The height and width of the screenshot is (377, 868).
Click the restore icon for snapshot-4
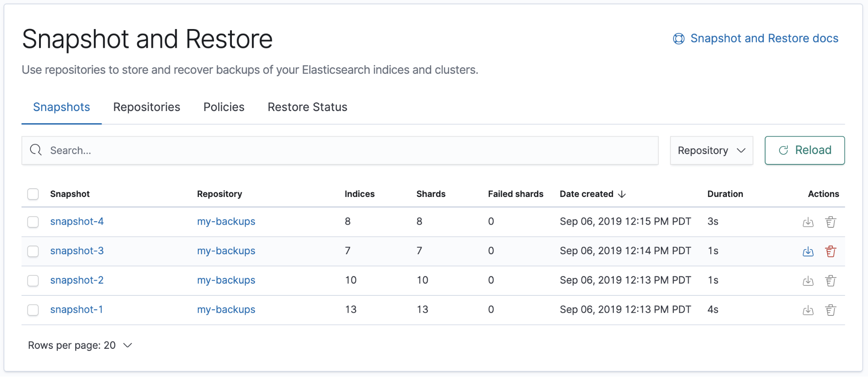(808, 222)
